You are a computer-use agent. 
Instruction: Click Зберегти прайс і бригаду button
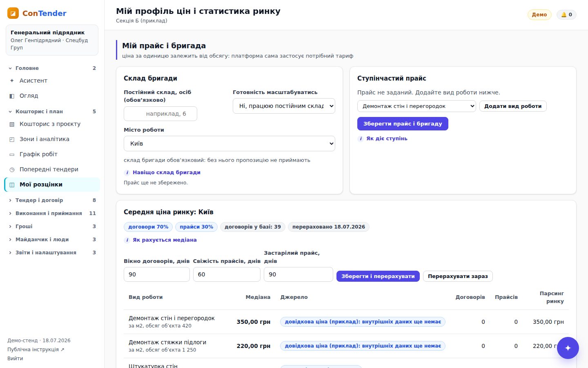[403, 123]
